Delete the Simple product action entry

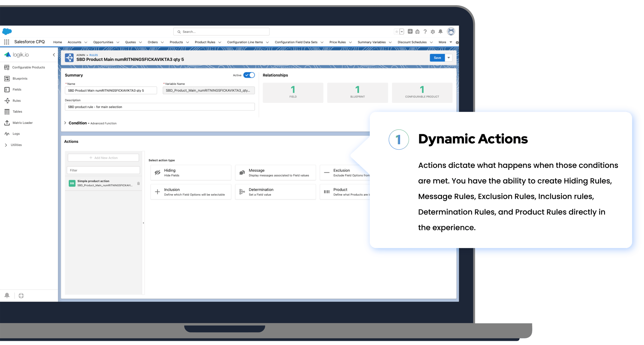click(138, 183)
